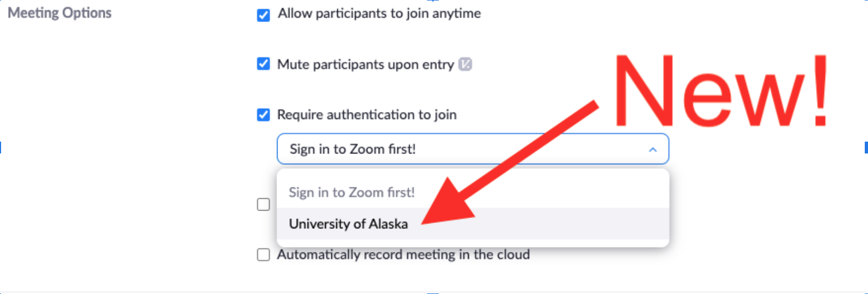Click the Meeting Options section heading
This screenshot has height=294, width=868.
[60, 13]
